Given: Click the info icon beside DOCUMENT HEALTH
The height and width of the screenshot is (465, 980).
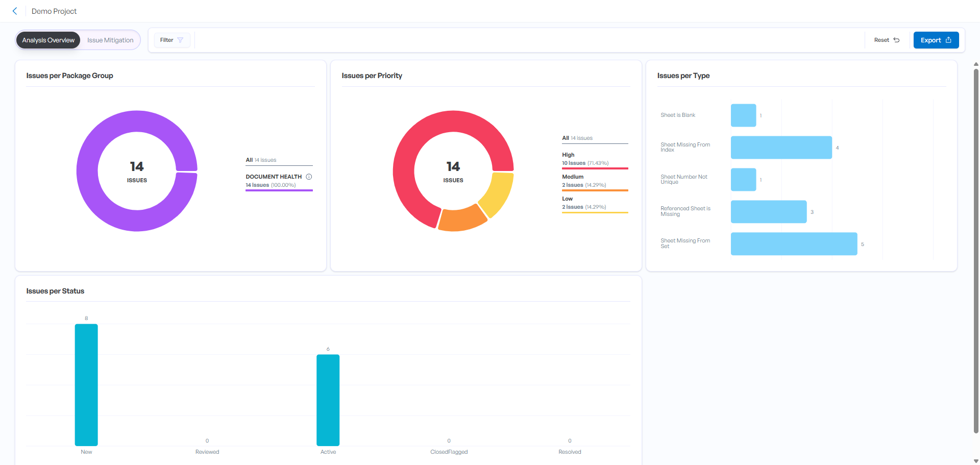Looking at the screenshot, I should (x=309, y=177).
